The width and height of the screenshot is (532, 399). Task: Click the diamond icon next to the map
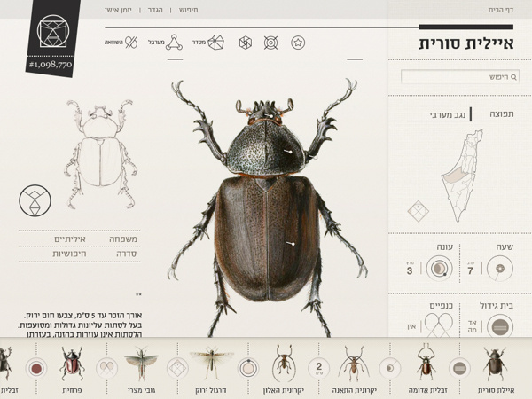tap(418, 211)
